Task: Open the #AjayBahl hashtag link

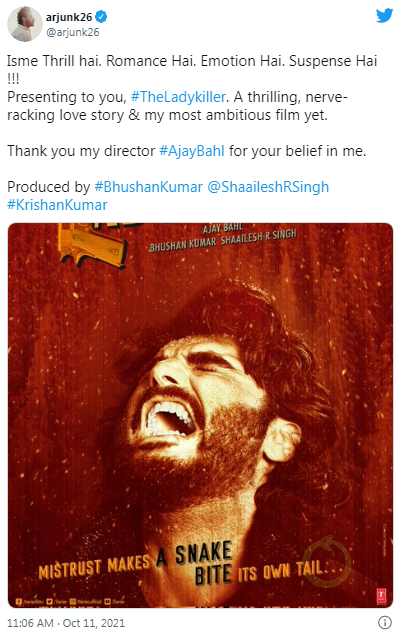Action: (x=192, y=151)
